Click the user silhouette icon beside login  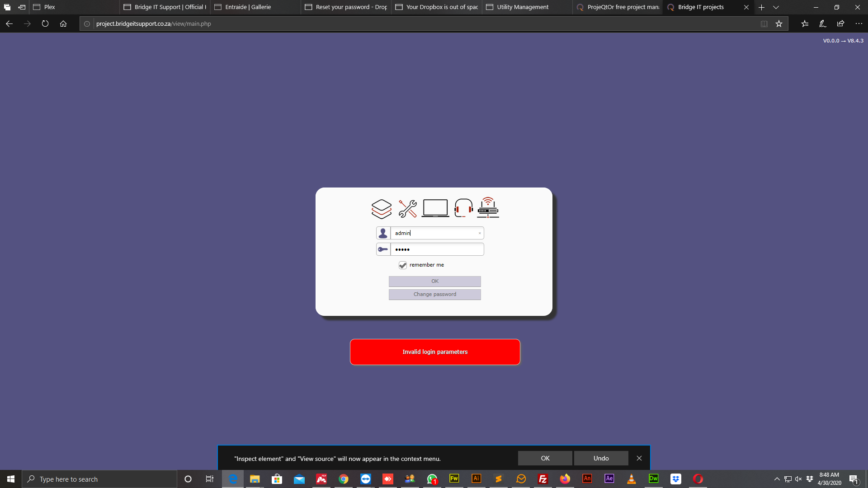(x=383, y=233)
